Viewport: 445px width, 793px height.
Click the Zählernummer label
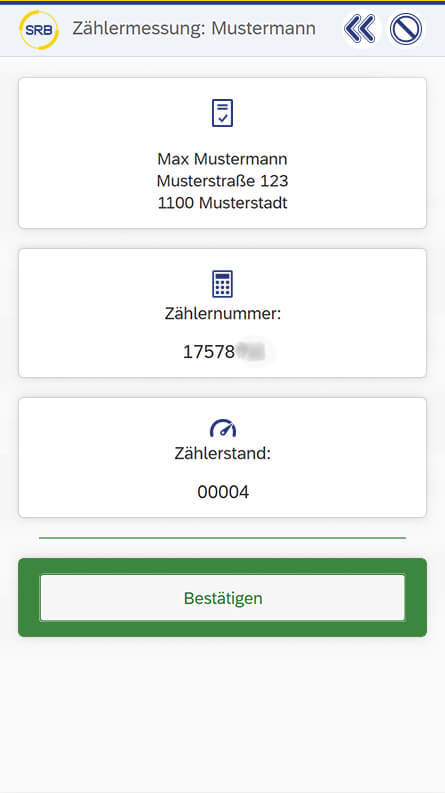(x=222, y=314)
